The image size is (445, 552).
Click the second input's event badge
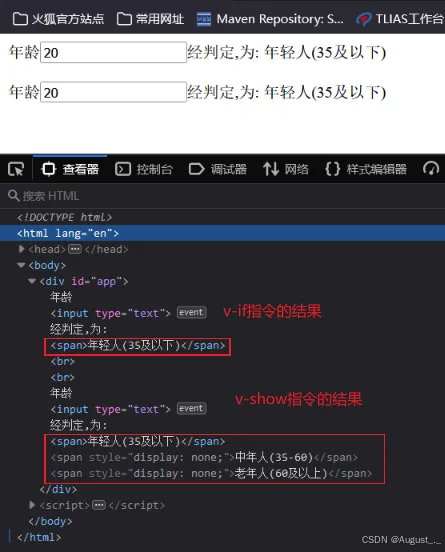pyautogui.click(x=191, y=408)
